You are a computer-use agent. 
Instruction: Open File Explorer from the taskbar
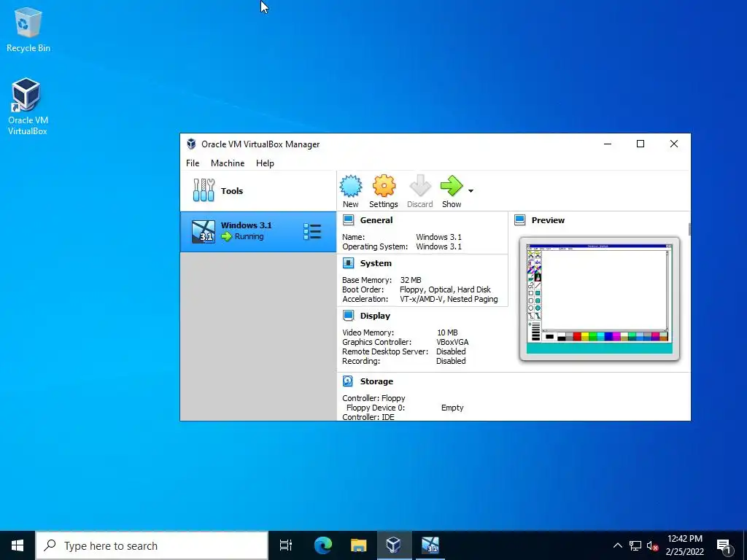358,545
